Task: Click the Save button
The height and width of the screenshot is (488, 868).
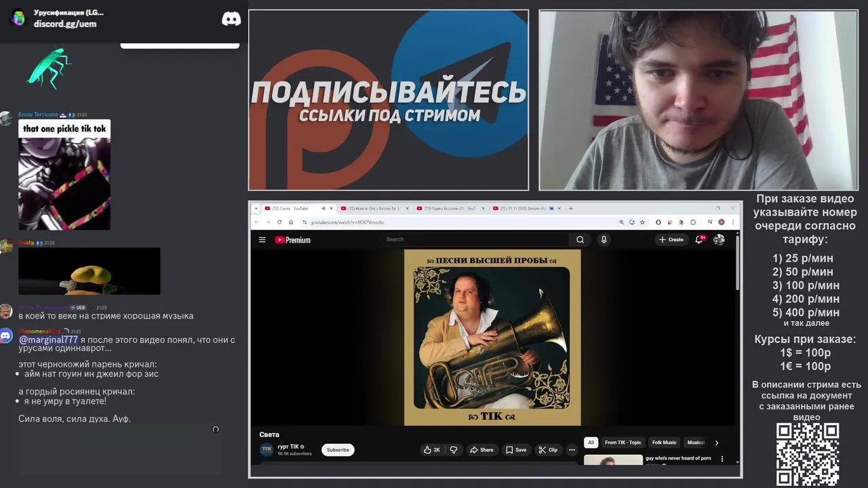Action: coord(515,449)
